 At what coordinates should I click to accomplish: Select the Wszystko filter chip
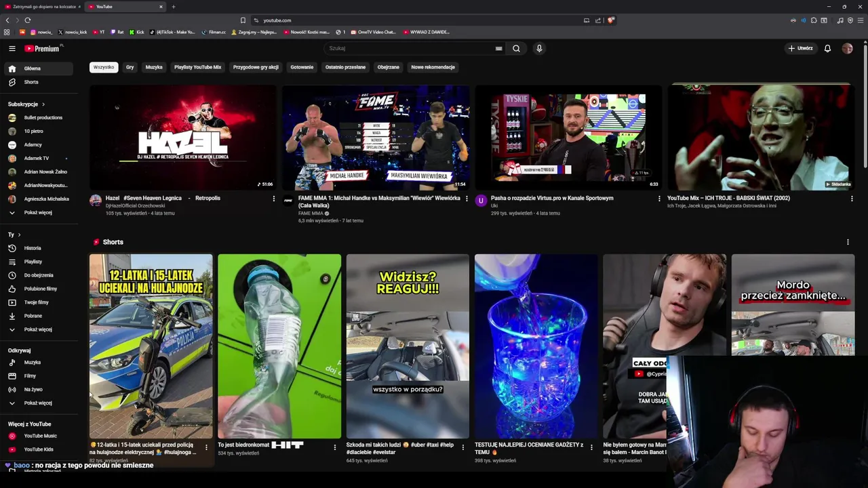104,67
